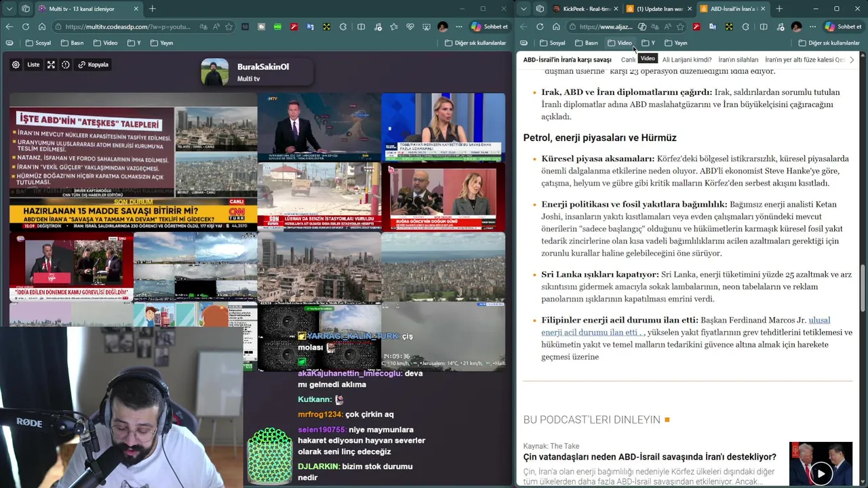The height and width of the screenshot is (488, 868).
Task: Bookmark Multi tv page with star icon
Action: (x=229, y=26)
